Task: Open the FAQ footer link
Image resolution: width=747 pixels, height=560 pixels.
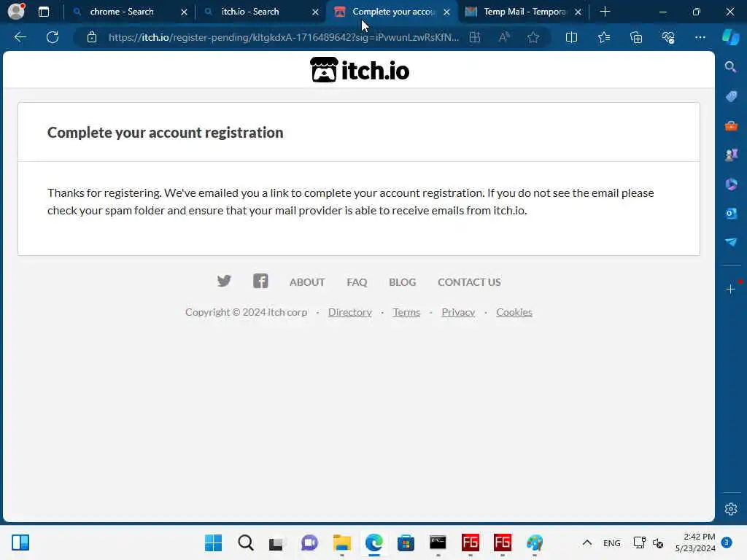Action: click(357, 282)
